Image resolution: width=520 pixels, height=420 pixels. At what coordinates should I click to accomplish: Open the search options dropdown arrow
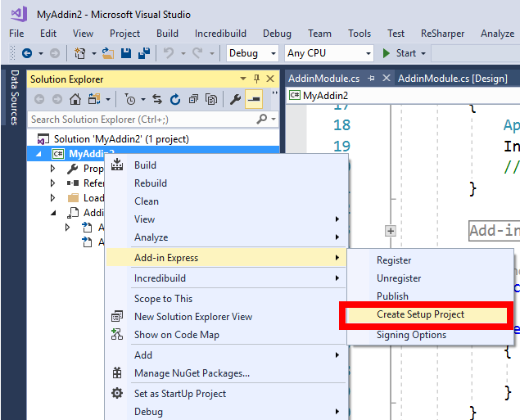click(x=274, y=119)
